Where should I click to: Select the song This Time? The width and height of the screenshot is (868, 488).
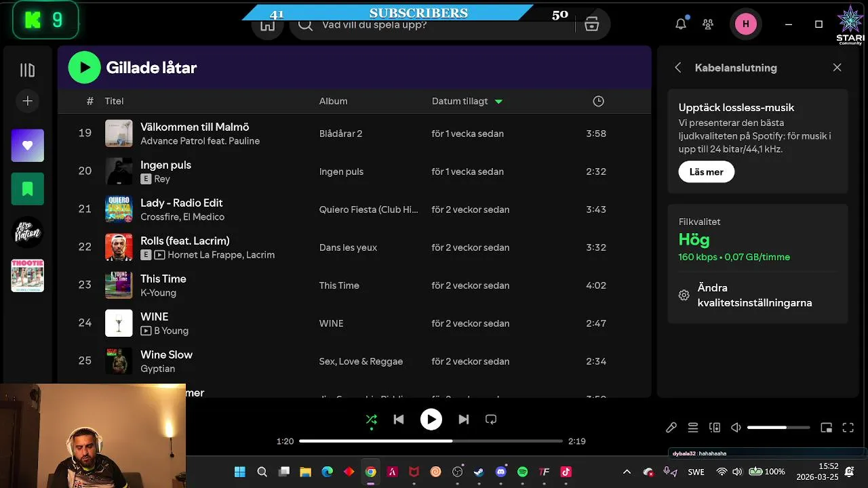tap(163, 279)
